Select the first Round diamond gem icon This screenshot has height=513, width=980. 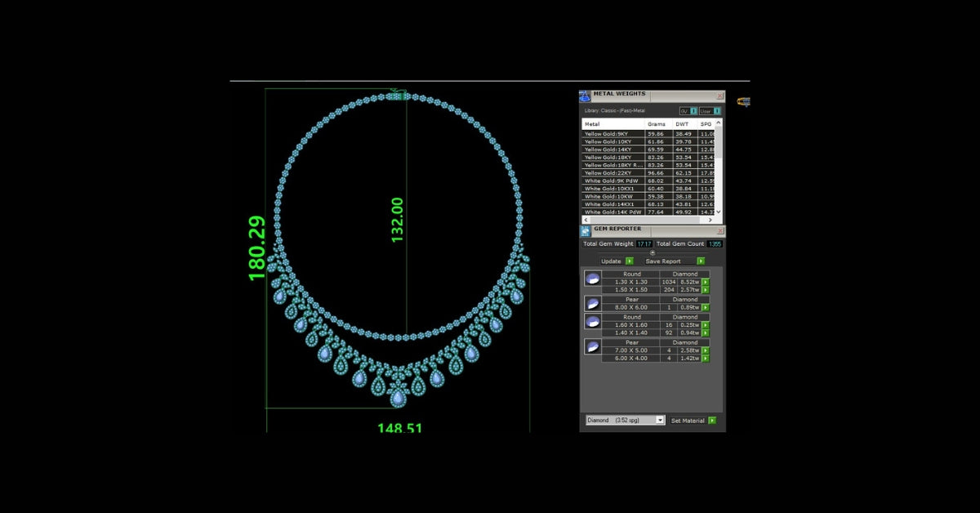click(592, 279)
